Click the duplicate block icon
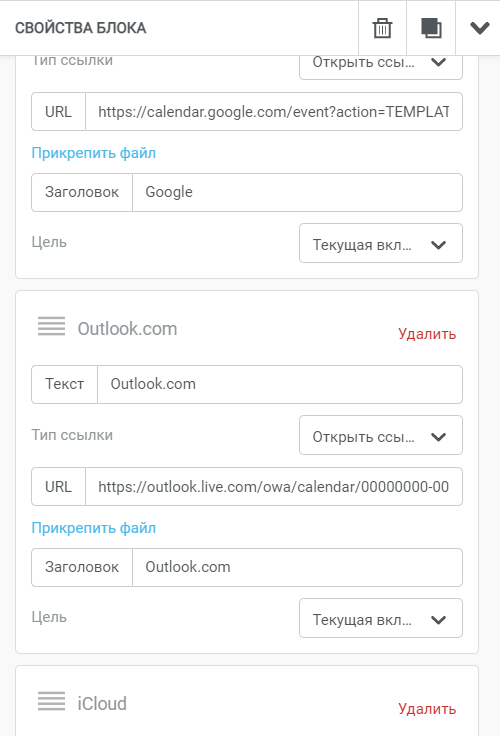Screen dimensions: 500x736 [x=431, y=28]
